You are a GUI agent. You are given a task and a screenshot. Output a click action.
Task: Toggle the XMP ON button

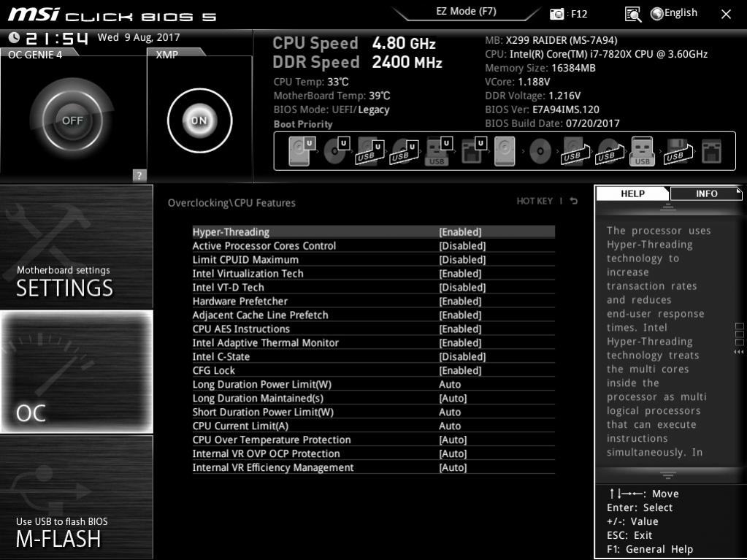(x=199, y=120)
